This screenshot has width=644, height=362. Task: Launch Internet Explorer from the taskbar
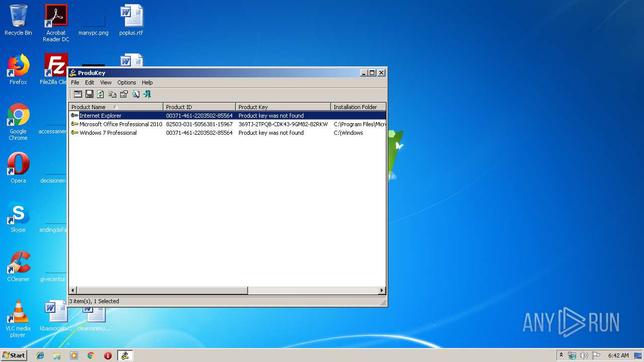point(40,355)
